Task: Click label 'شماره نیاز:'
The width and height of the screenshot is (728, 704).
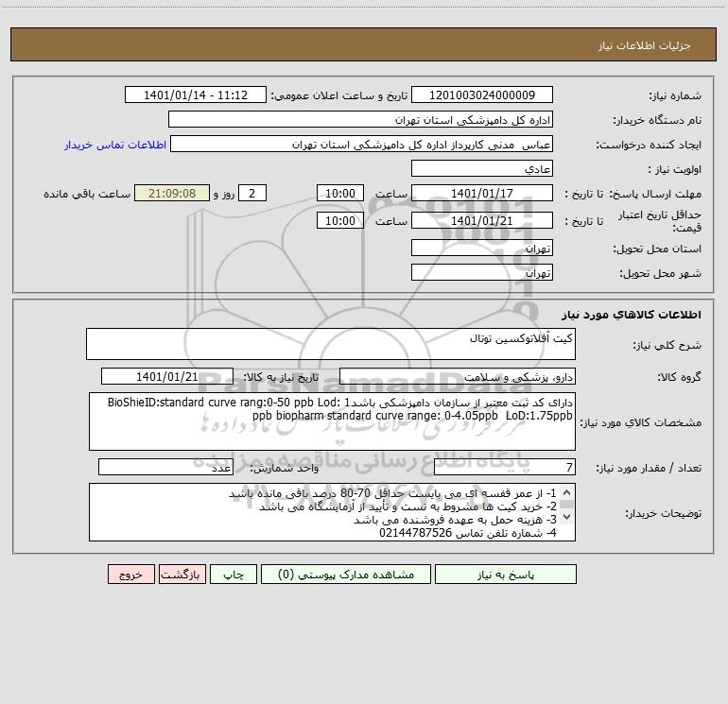Action: point(675,95)
